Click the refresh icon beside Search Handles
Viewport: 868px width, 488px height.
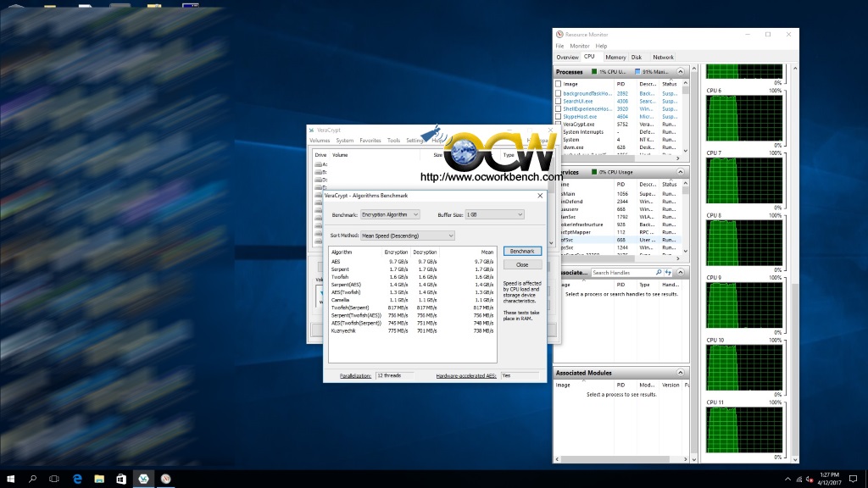click(668, 273)
